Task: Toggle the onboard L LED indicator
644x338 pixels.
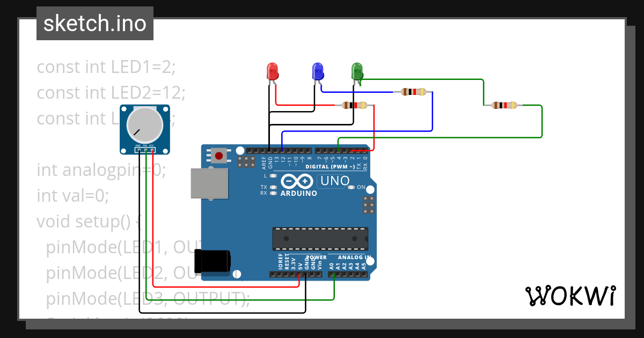Action: click(273, 176)
